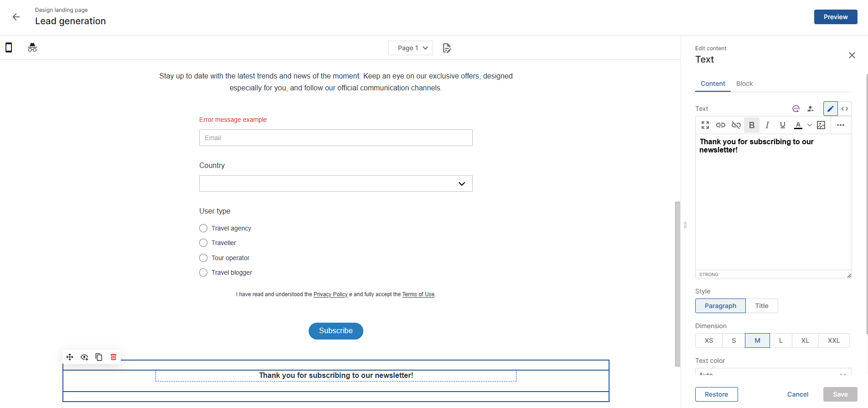Click the incognito glasses icon

[x=32, y=47]
